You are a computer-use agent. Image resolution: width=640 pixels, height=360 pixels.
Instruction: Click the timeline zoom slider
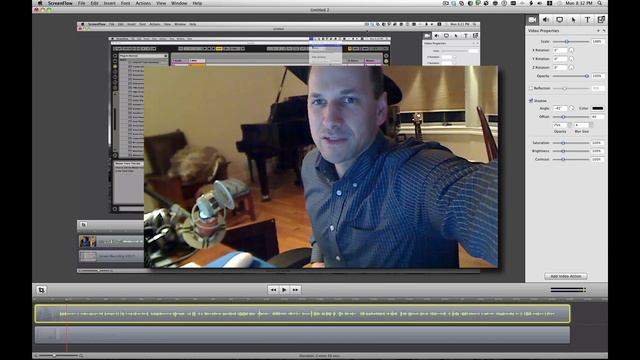tap(58, 356)
